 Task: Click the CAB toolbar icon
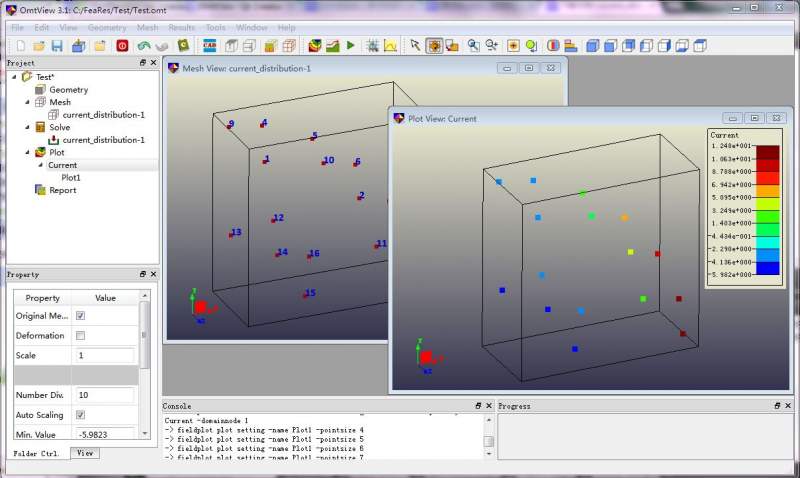click(x=210, y=46)
